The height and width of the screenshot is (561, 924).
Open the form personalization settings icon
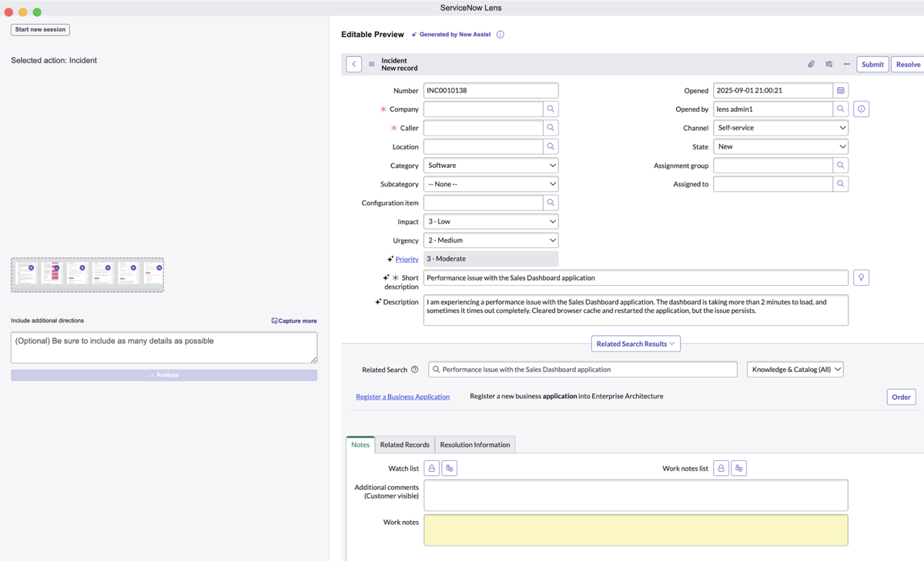tap(829, 64)
